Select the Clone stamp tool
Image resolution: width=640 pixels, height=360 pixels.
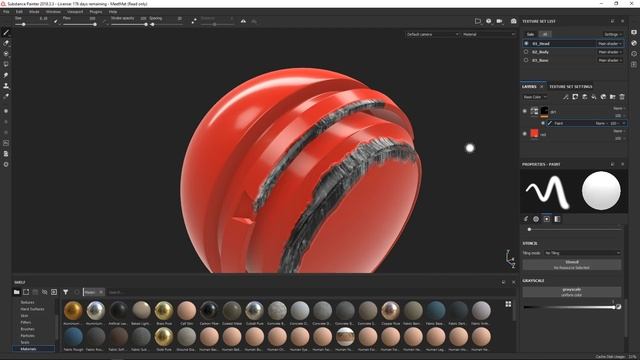click(x=6, y=86)
